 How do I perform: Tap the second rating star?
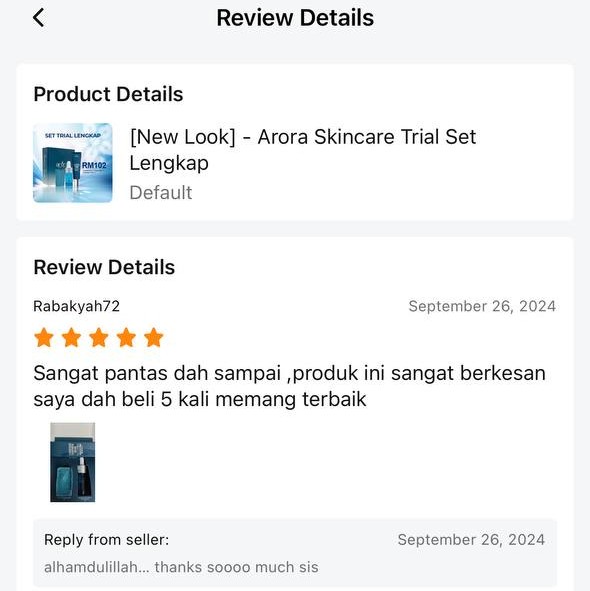click(71, 337)
